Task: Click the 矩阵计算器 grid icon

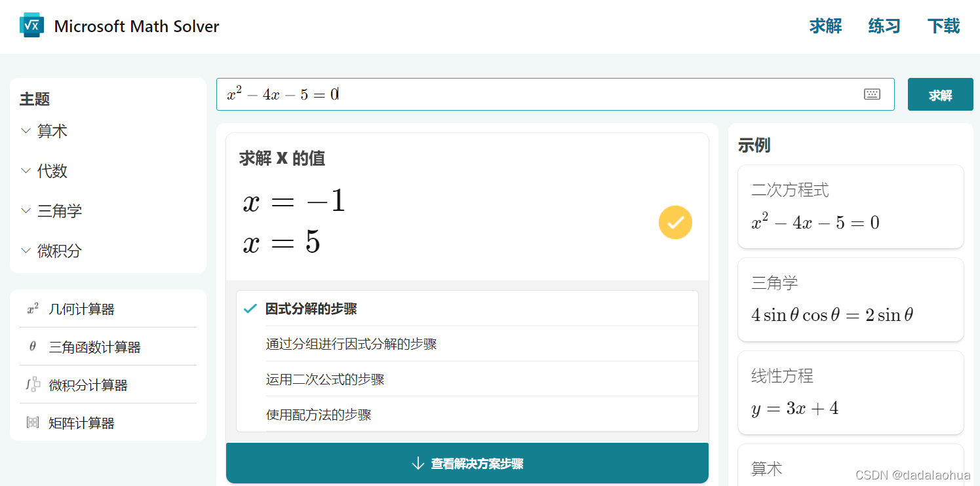Action: [x=32, y=422]
